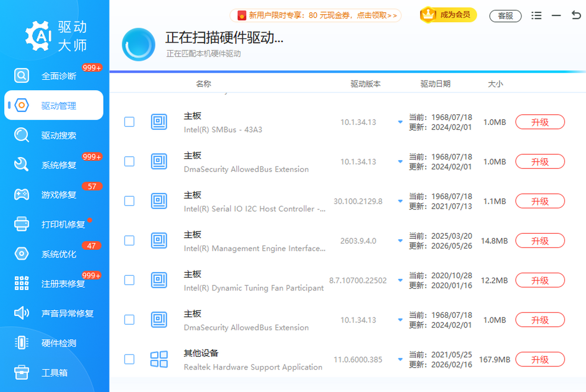Click the 57 badge on 游戏修复
The width and height of the screenshot is (586, 392).
coord(92,186)
